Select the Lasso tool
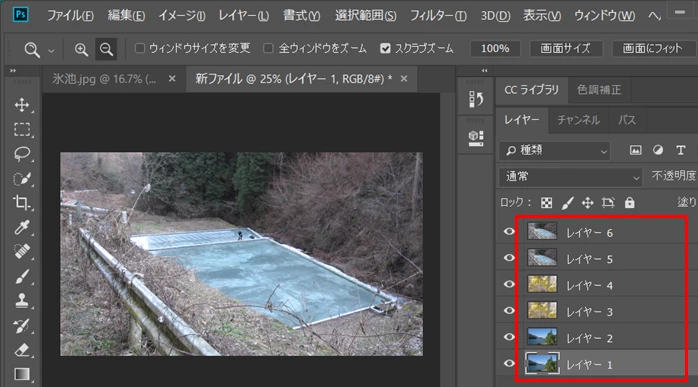 point(22,154)
